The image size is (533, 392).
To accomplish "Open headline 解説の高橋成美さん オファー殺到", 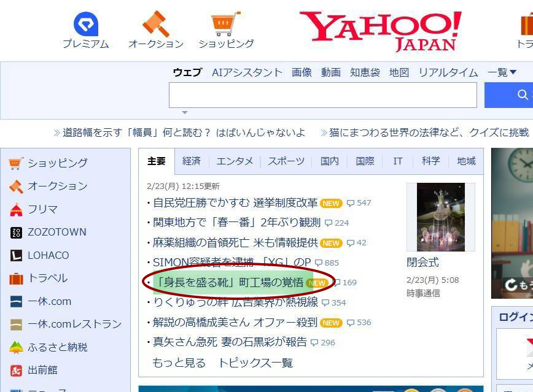I will (x=235, y=322).
